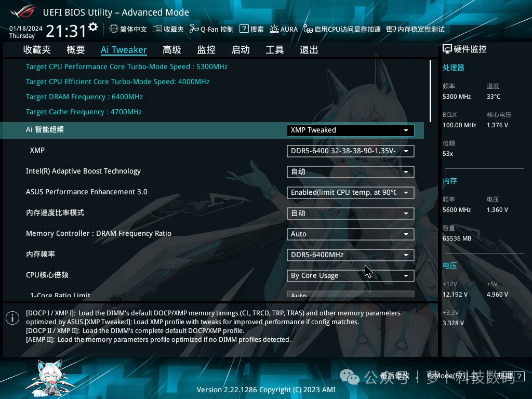Open the 收藏夹 favorites icon in top toolbar
Image resolution: width=532 pixels, height=399 pixels.
click(x=157, y=29)
